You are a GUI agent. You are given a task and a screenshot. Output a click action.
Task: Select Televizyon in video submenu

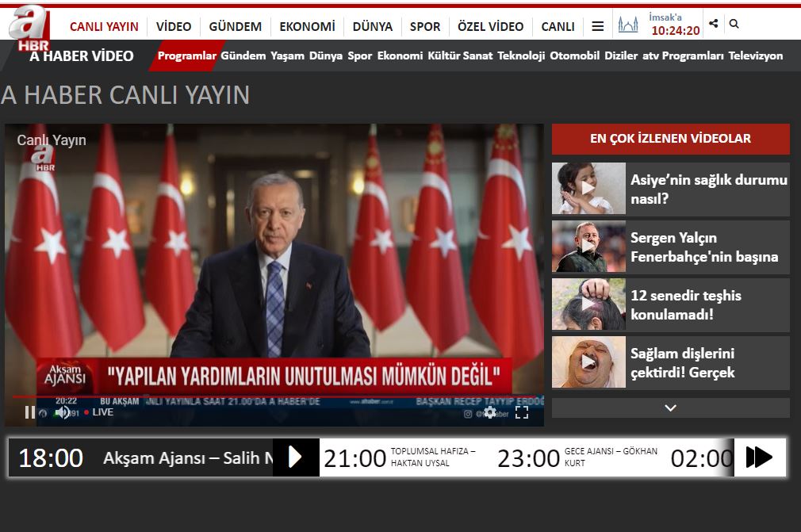(x=756, y=55)
